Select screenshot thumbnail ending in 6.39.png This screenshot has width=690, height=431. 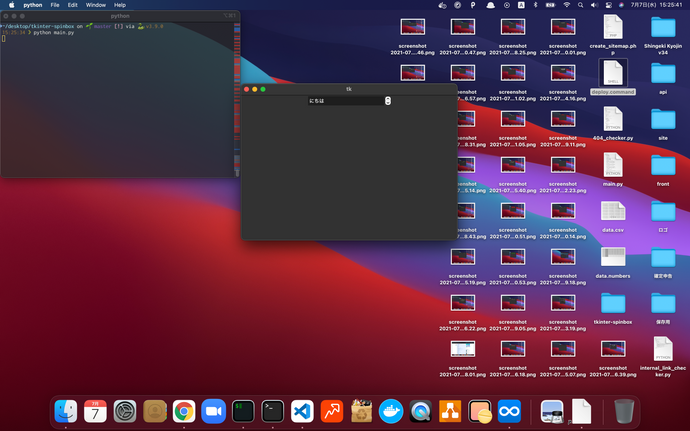pos(613,358)
